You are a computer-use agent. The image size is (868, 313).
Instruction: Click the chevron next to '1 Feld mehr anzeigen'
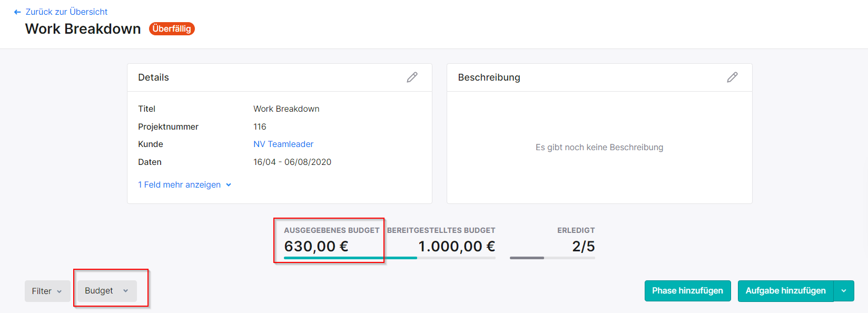(x=229, y=185)
